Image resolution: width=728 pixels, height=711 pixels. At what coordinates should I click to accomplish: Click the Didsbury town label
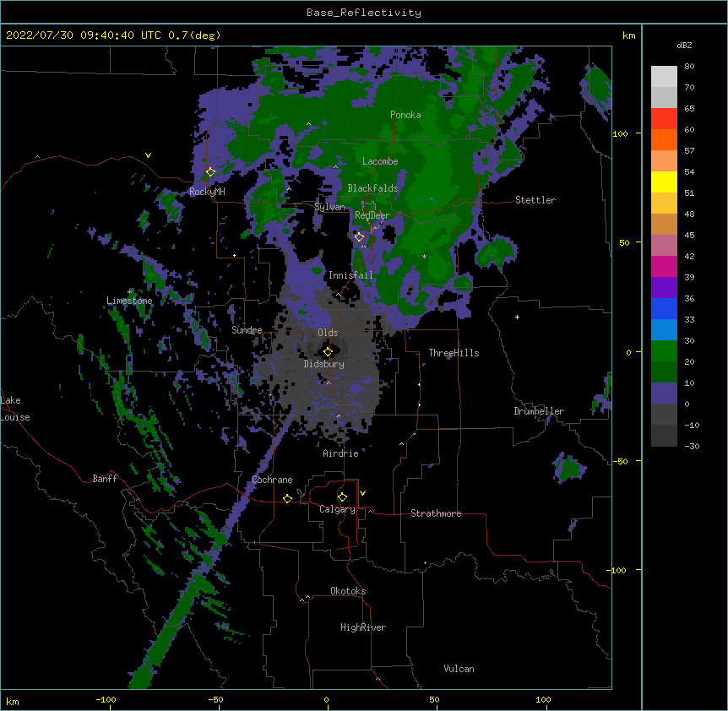[x=324, y=364]
